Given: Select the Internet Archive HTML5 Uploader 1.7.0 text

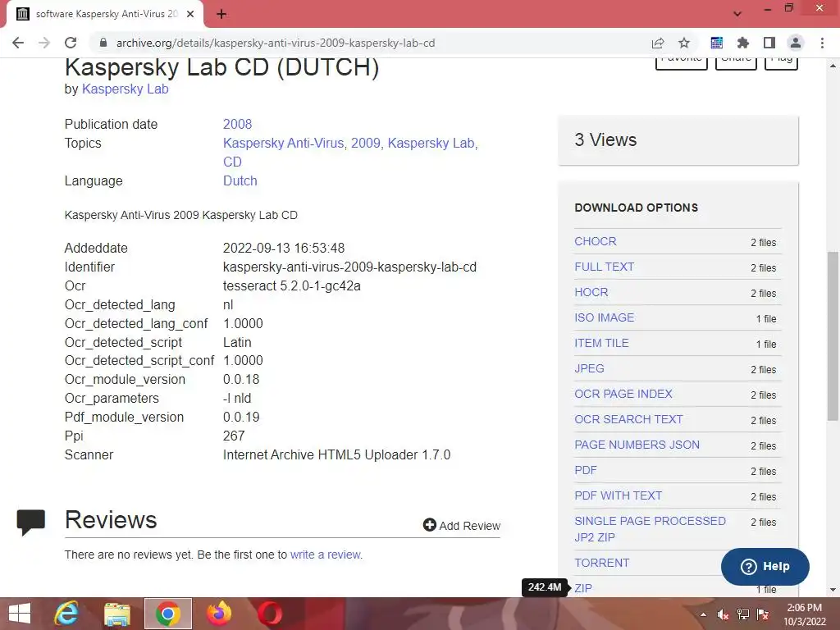Looking at the screenshot, I should 336,454.
